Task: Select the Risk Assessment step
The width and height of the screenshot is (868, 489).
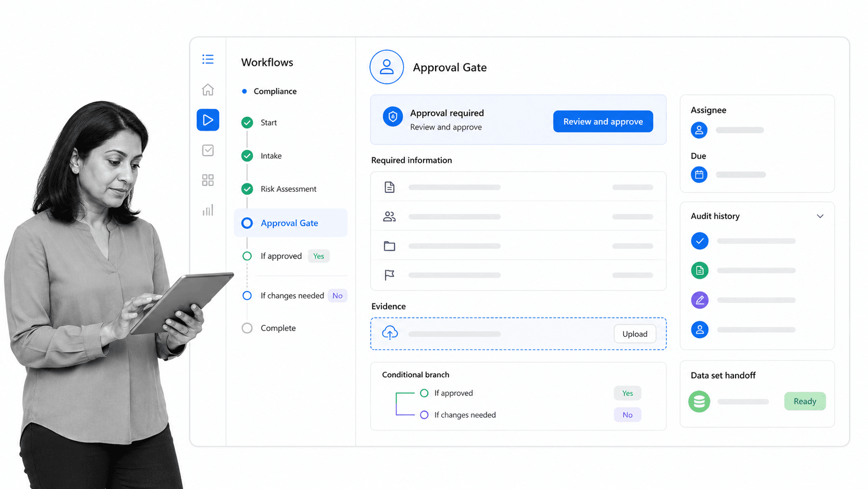Action: tap(279, 189)
